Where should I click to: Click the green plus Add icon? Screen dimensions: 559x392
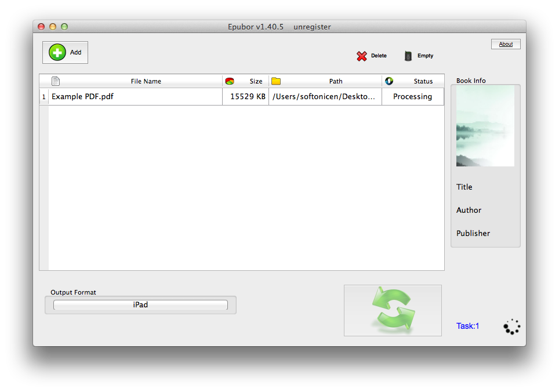click(x=57, y=52)
